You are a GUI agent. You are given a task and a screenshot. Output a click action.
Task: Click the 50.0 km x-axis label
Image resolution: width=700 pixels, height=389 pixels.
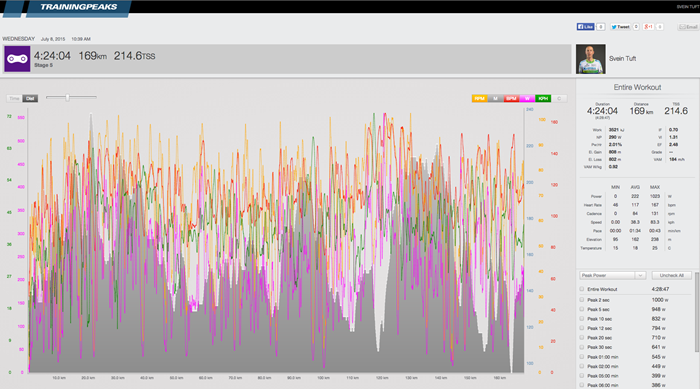tap(176, 378)
